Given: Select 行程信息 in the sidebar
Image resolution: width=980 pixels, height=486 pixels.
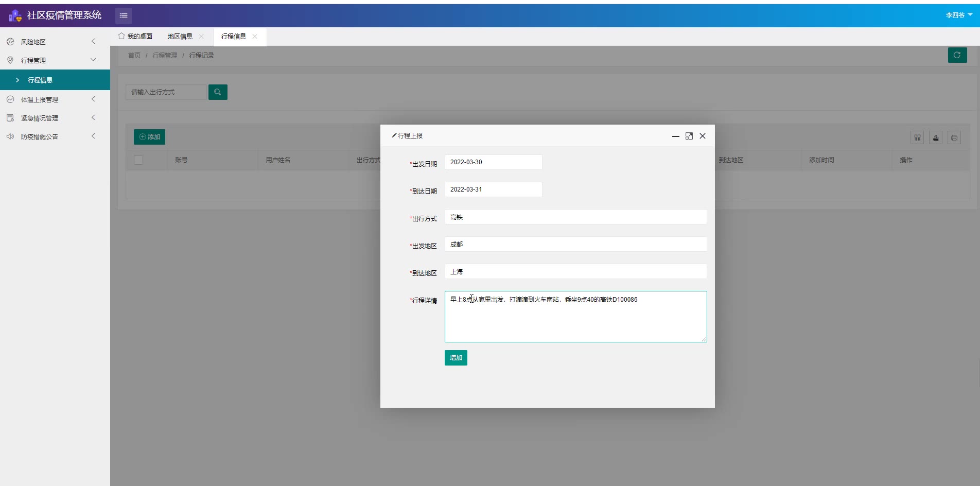Looking at the screenshot, I should pos(55,80).
